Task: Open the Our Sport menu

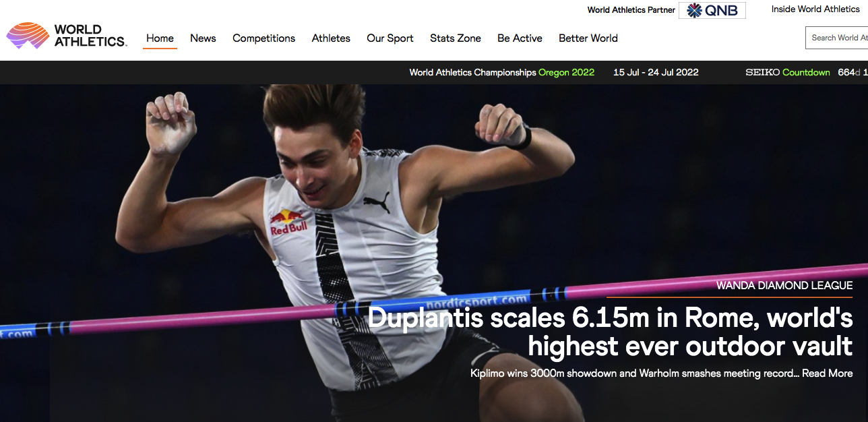Action: tap(390, 38)
